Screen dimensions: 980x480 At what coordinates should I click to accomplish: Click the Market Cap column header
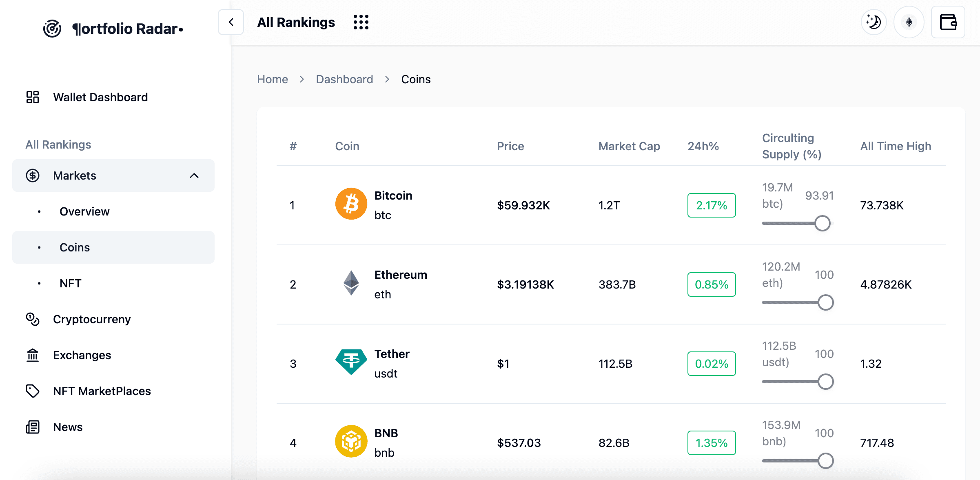[629, 146]
